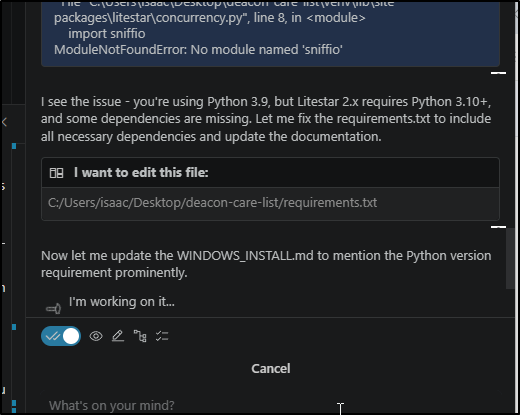
Task: Cancel the running task
Action: 271,369
